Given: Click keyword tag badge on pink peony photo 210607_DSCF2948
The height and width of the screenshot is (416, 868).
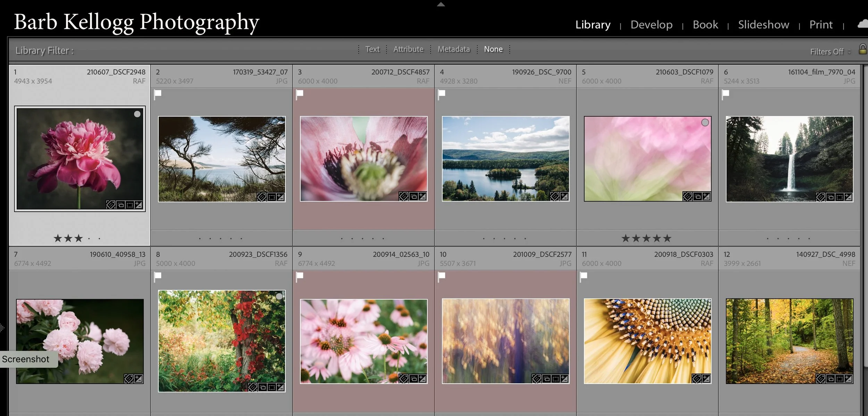Looking at the screenshot, I should [111, 205].
